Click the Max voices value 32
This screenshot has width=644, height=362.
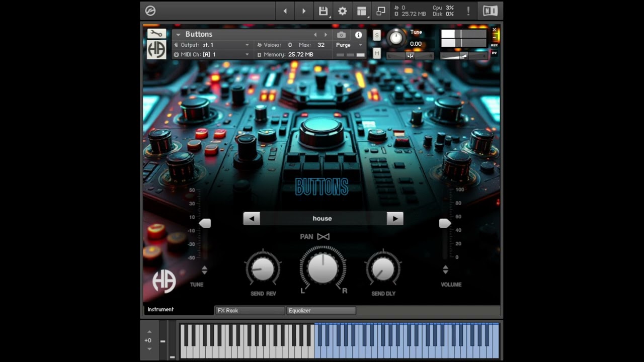321,45
